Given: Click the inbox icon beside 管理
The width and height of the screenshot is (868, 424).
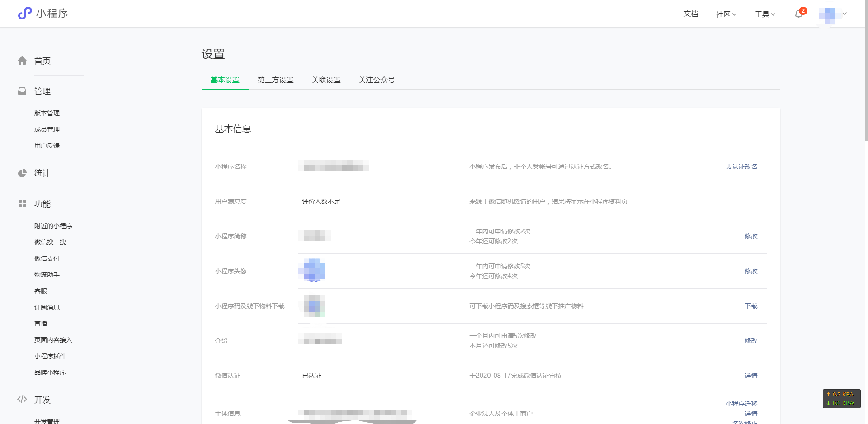Looking at the screenshot, I should (x=22, y=91).
